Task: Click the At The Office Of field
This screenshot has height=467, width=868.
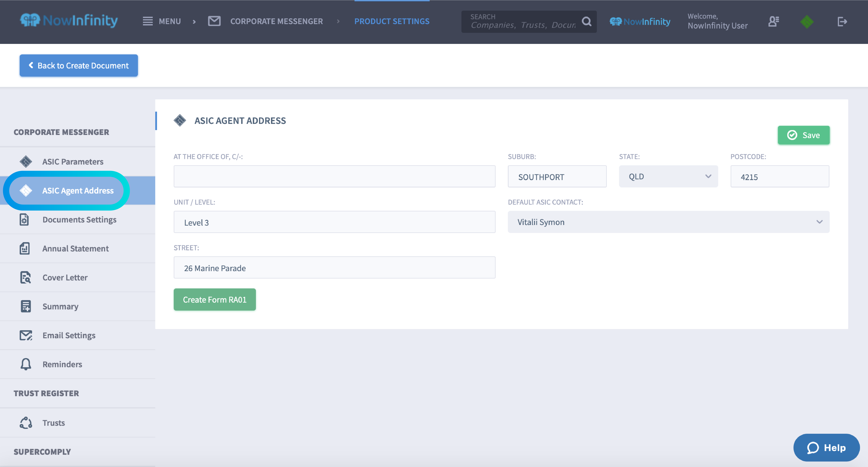Action: [x=334, y=176]
